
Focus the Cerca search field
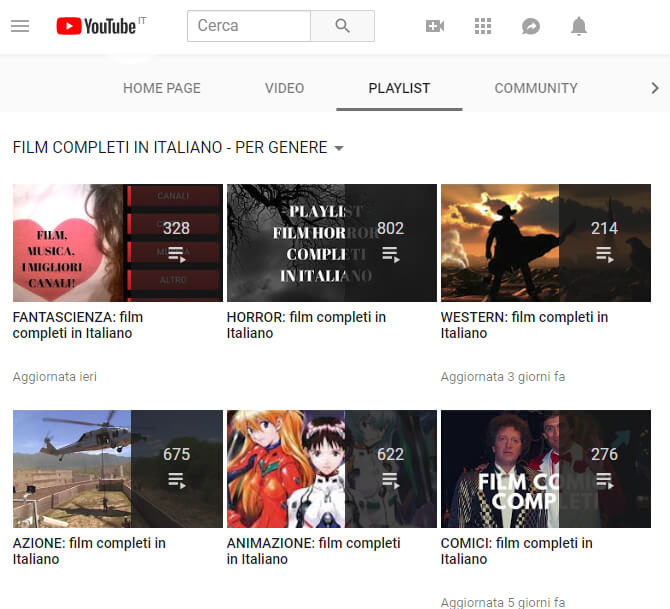tap(249, 26)
